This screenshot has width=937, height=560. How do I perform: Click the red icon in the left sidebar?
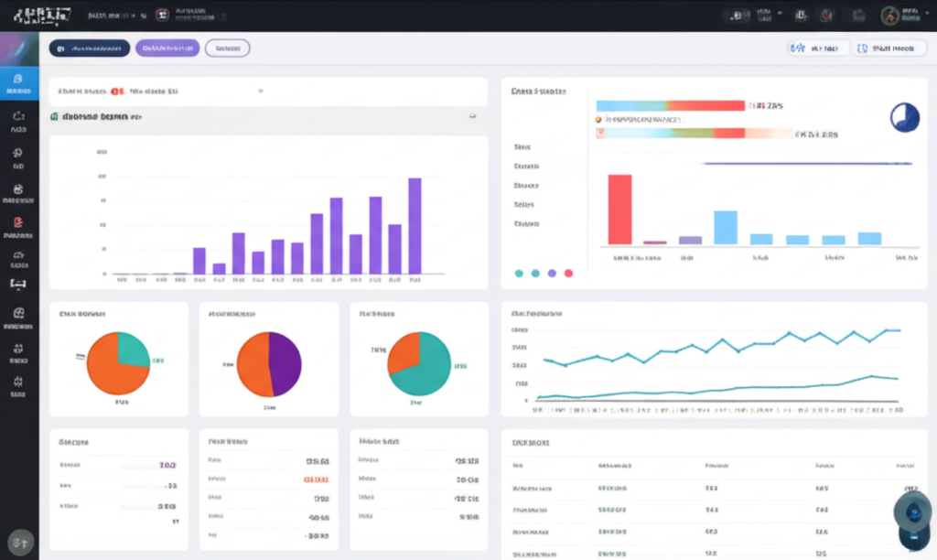(x=18, y=222)
